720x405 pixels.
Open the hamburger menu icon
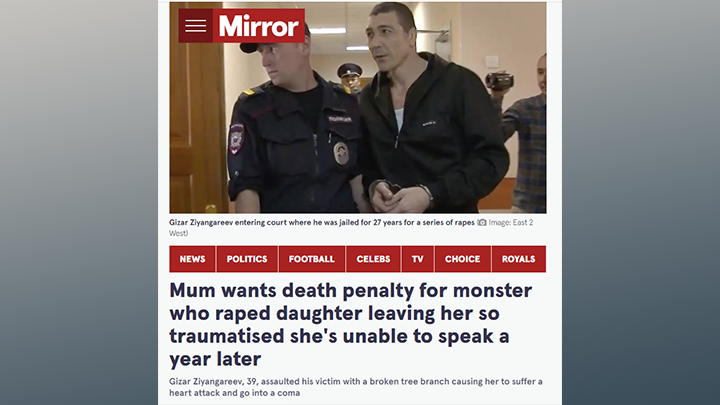196,26
